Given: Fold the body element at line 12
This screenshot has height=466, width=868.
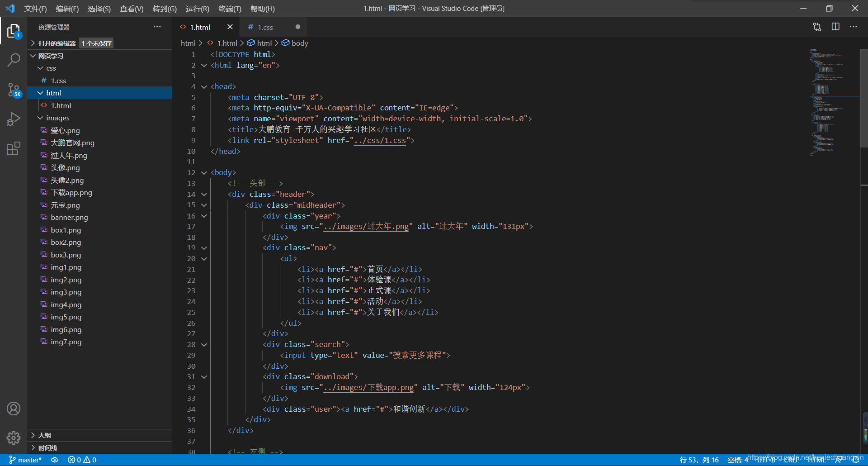Looking at the screenshot, I should tap(204, 172).
